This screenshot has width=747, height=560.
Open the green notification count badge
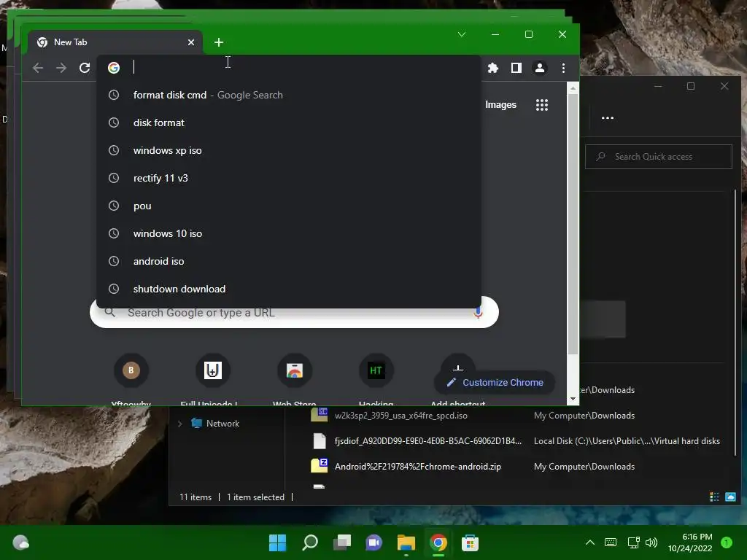click(x=727, y=542)
